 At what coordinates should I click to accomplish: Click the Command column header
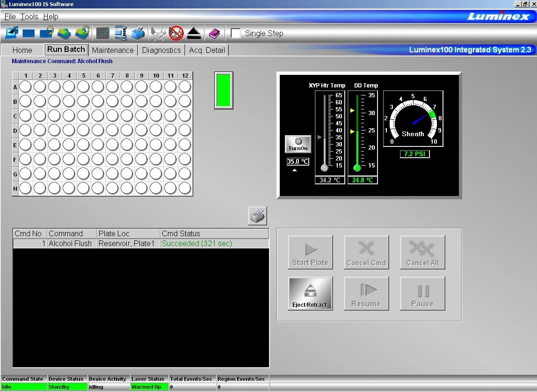[x=72, y=233]
